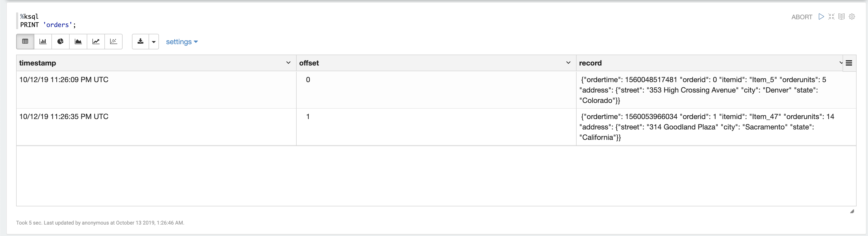
Task: Open the offset column menu
Action: [568, 63]
